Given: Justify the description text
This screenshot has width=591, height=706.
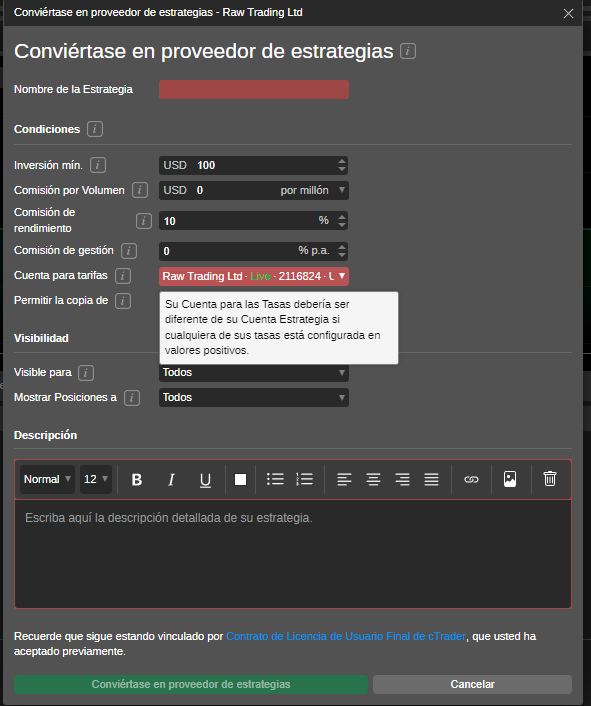Looking at the screenshot, I should 431,479.
